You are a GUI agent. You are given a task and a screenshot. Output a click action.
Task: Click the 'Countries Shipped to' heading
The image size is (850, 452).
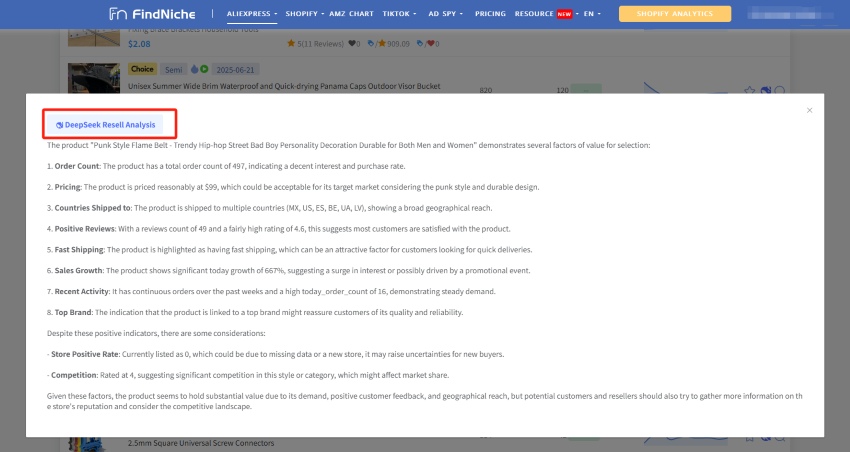[93, 208]
